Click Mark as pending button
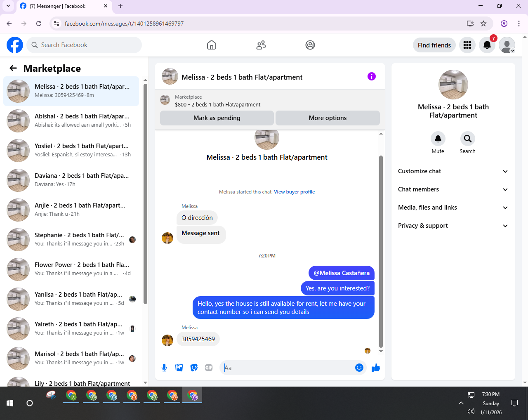 pos(217,118)
